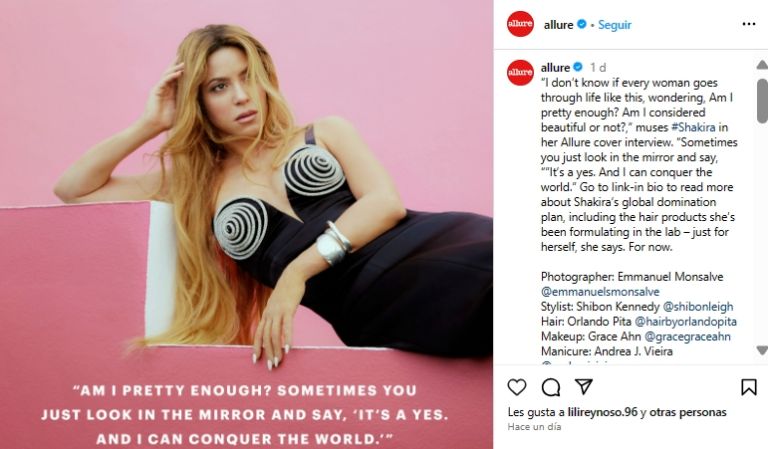This screenshot has width=768, height=449.
Task: Open the allure username in caption
Action: click(x=555, y=67)
